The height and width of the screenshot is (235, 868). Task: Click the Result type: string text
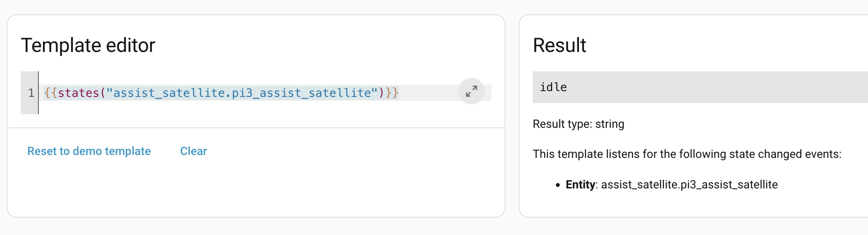click(578, 124)
